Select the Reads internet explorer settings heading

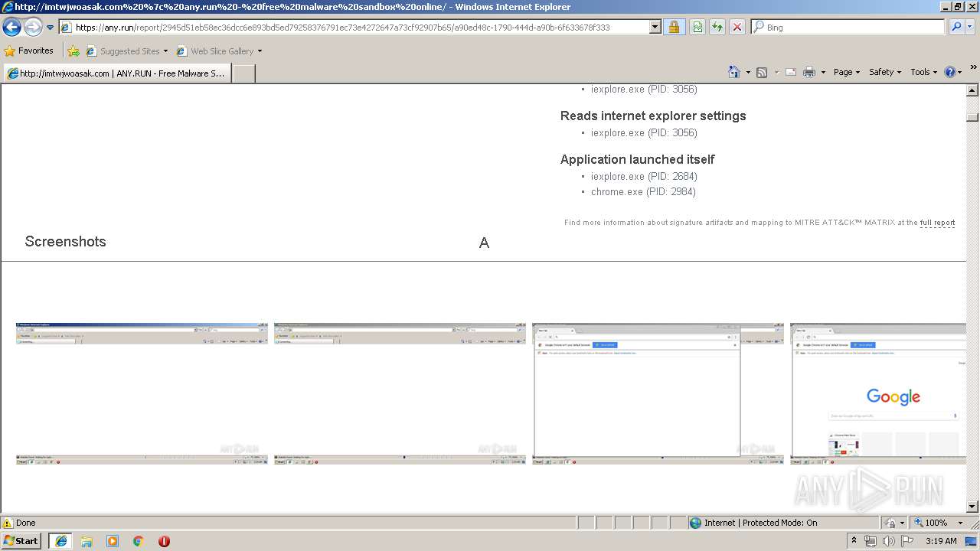click(653, 116)
